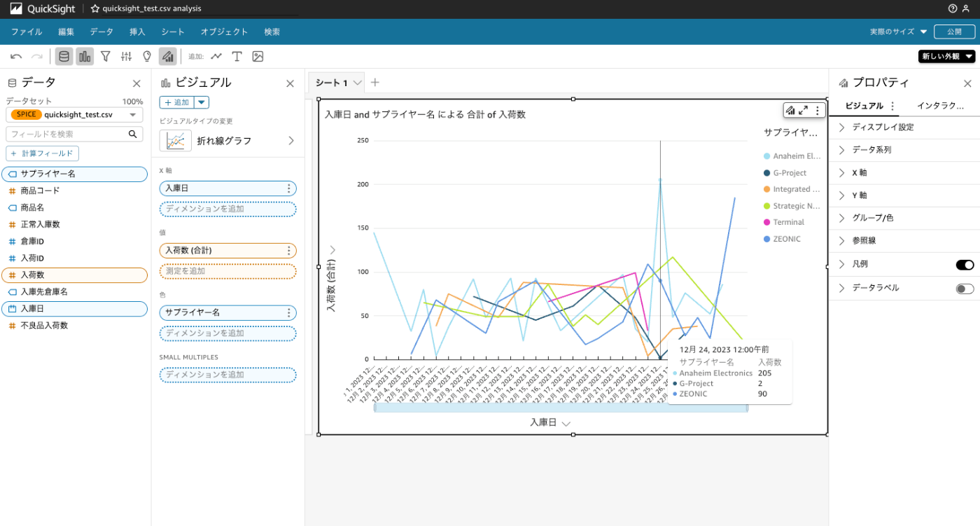Toggle the 凡例 switch off
Image resolution: width=980 pixels, height=526 pixels.
pos(965,265)
